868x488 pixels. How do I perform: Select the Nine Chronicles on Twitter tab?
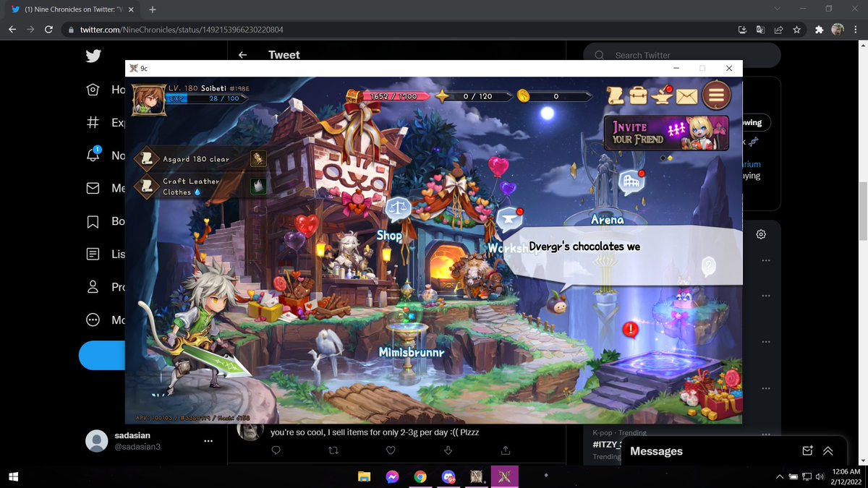(72, 10)
